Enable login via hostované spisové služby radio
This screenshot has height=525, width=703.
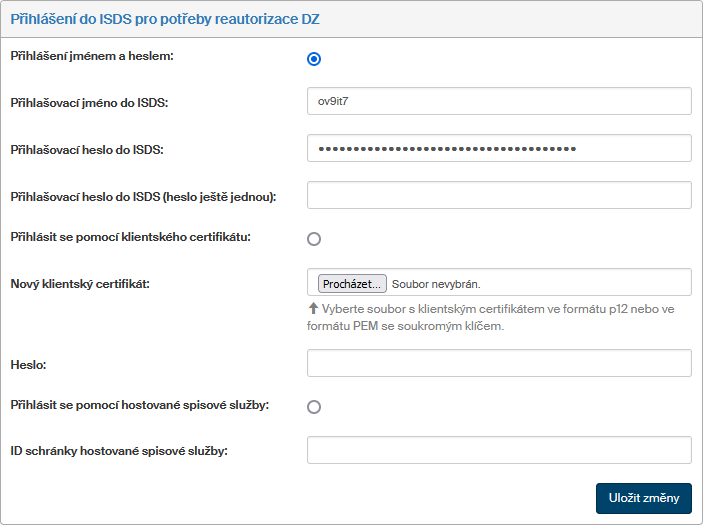tap(314, 407)
